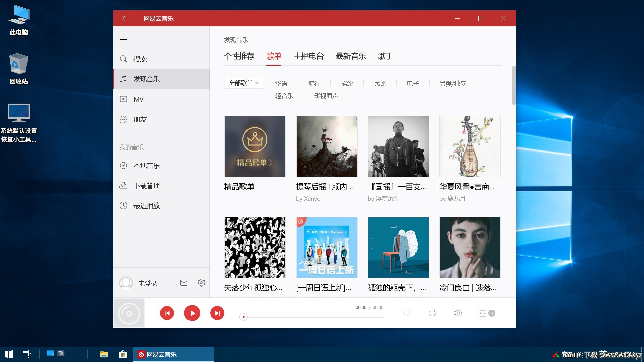Open search via magnifier icon

123,59
